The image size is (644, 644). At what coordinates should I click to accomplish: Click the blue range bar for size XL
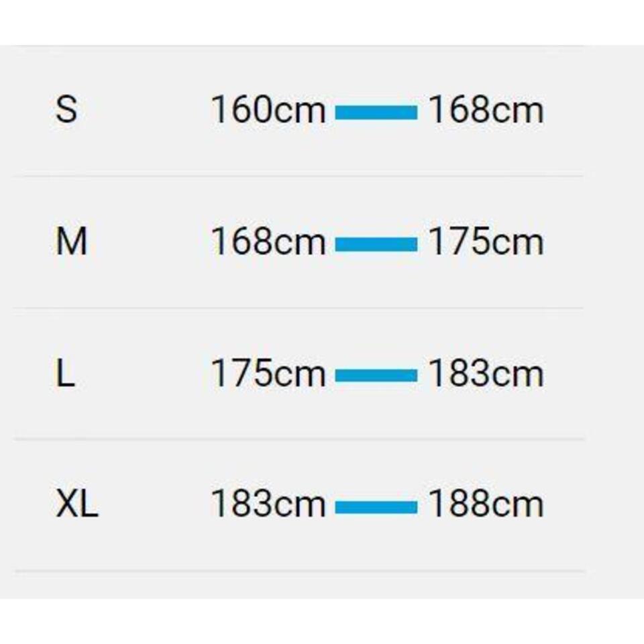coord(376,507)
